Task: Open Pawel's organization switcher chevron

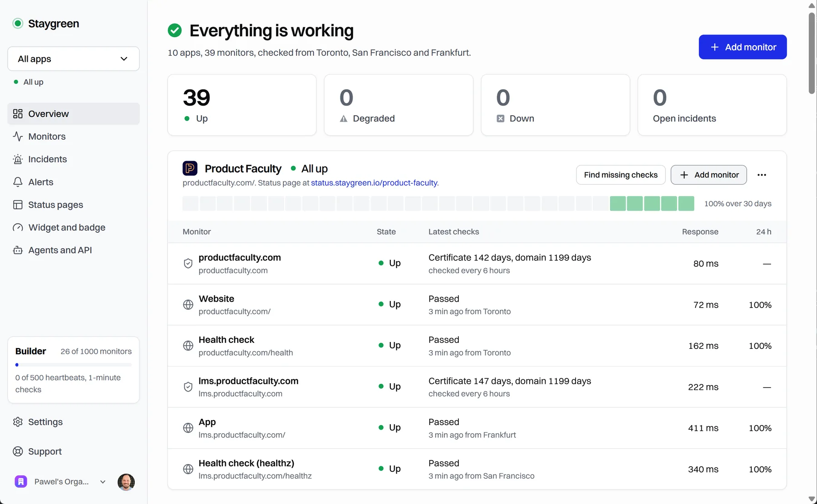Action: [103, 482]
